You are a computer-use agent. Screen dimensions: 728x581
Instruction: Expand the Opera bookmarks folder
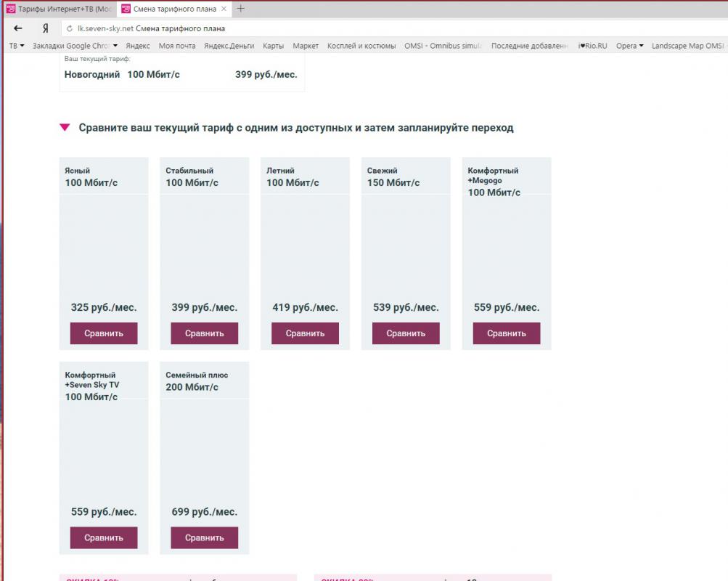(629, 46)
